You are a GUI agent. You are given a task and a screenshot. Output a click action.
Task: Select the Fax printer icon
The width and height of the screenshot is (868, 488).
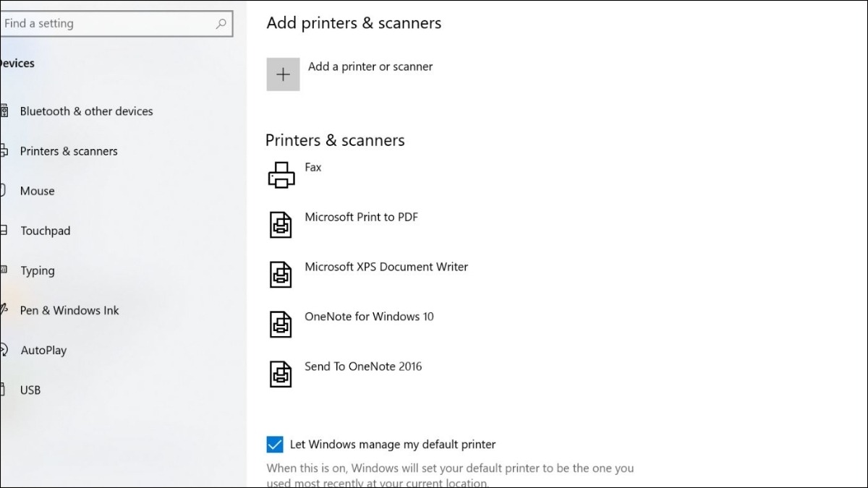click(x=281, y=175)
